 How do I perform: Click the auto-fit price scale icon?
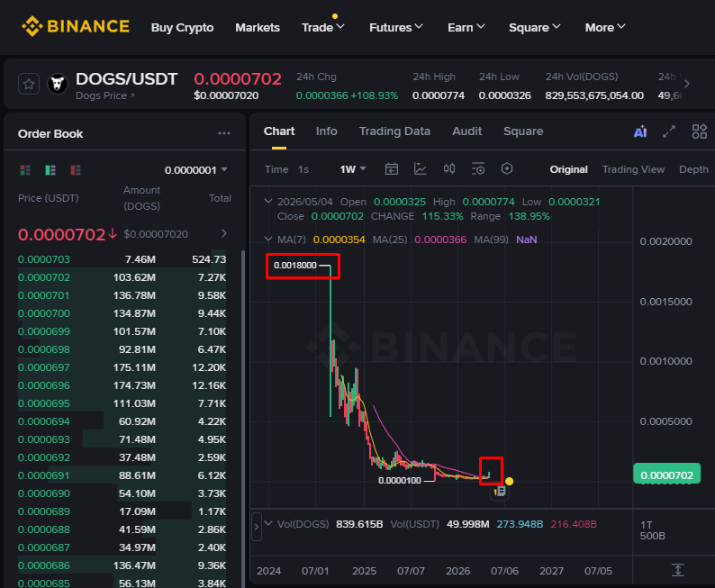coord(677,570)
